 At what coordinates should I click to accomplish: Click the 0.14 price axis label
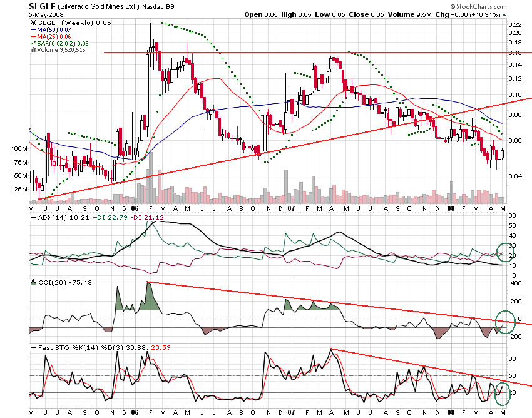pos(514,65)
